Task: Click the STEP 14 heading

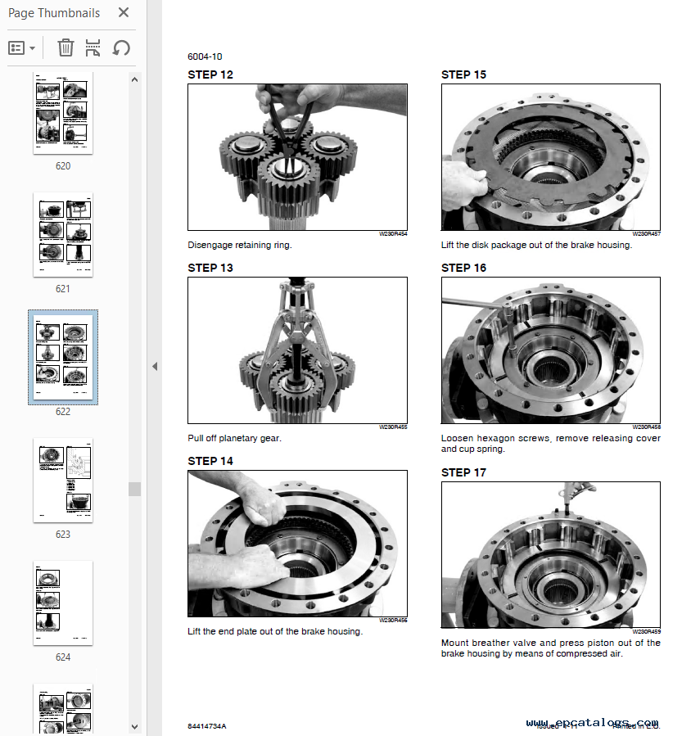Action: pyautogui.click(x=210, y=462)
